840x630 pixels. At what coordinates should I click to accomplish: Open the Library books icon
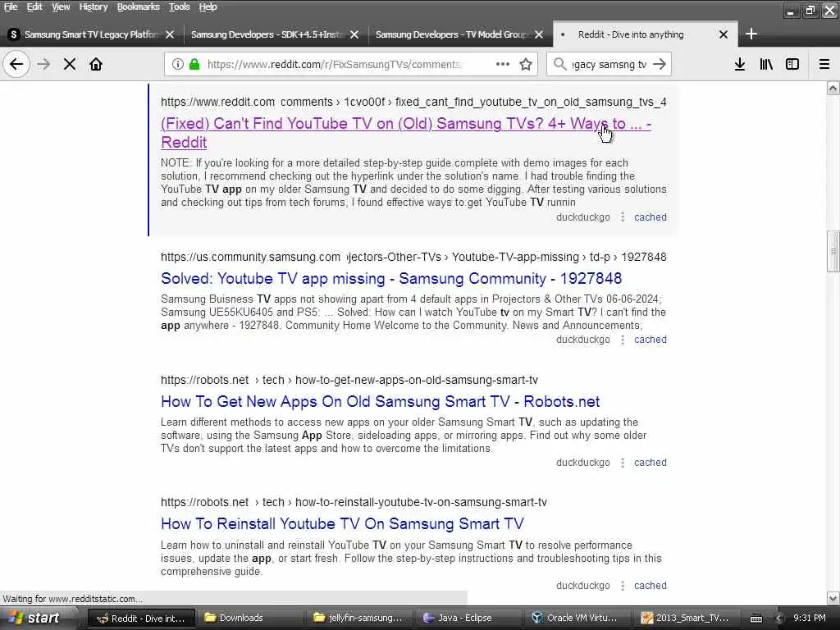[x=766, y=64]
